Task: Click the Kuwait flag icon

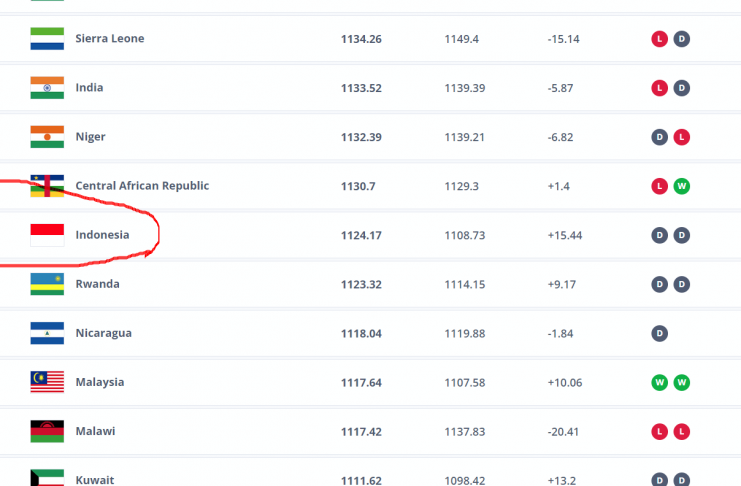Action: (47, 478)
